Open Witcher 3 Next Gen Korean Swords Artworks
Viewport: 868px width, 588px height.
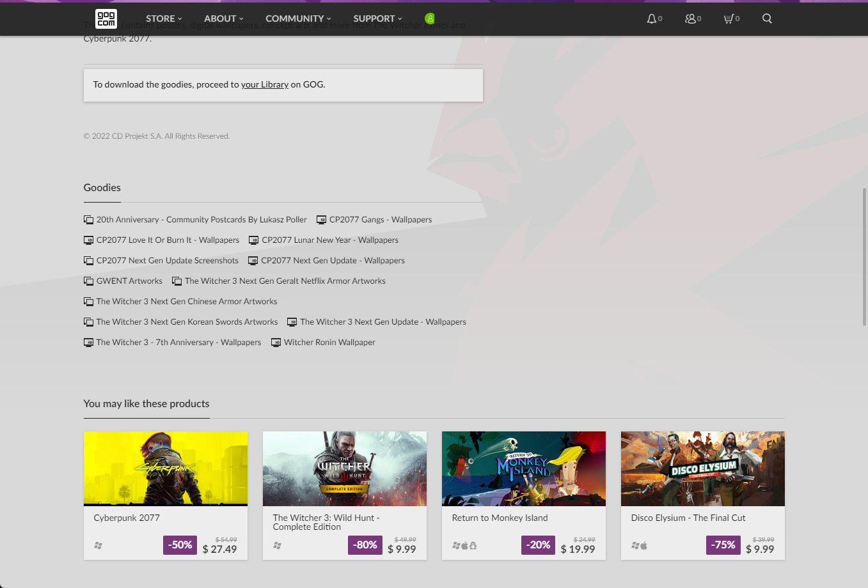[187, 322]
